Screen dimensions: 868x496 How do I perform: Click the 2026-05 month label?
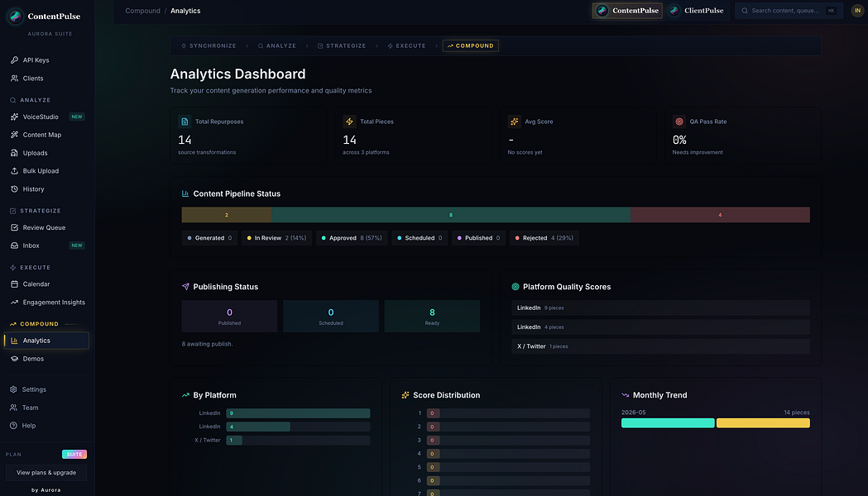pos(633,413)
